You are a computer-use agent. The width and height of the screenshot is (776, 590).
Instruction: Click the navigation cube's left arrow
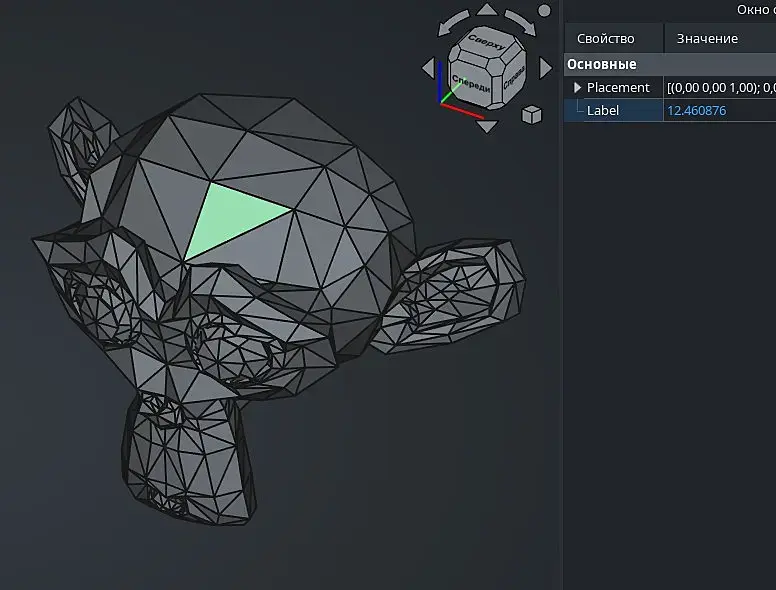(x=429, y=68)
